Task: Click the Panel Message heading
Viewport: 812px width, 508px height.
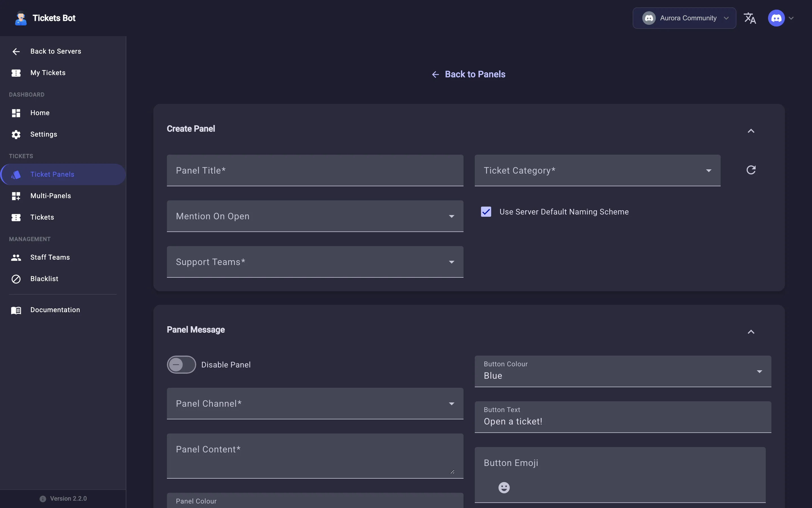Action: tap(196, 330)
